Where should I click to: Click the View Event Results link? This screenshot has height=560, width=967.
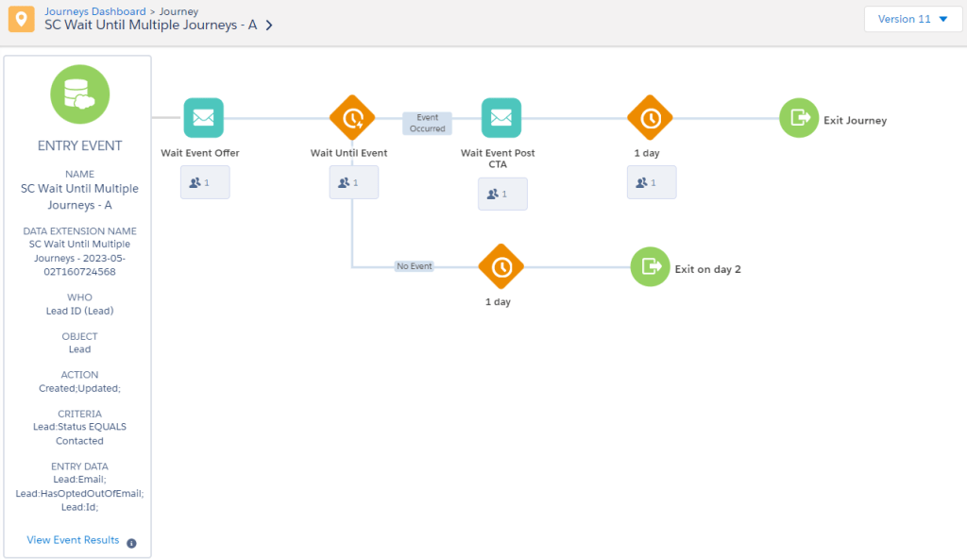[x=73, y=540]
